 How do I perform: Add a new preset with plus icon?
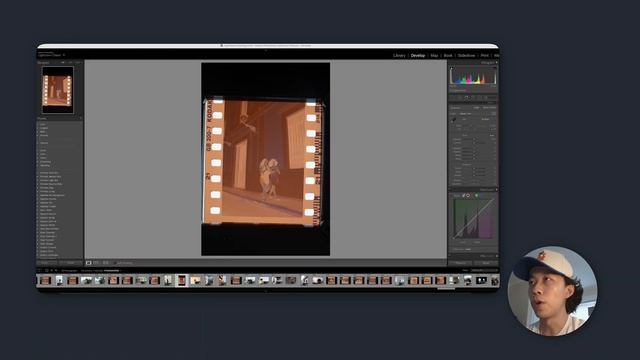click(x=80, y=118)
